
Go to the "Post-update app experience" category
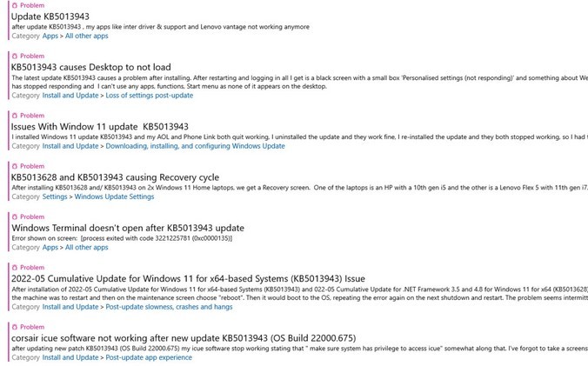coord(150,357)
